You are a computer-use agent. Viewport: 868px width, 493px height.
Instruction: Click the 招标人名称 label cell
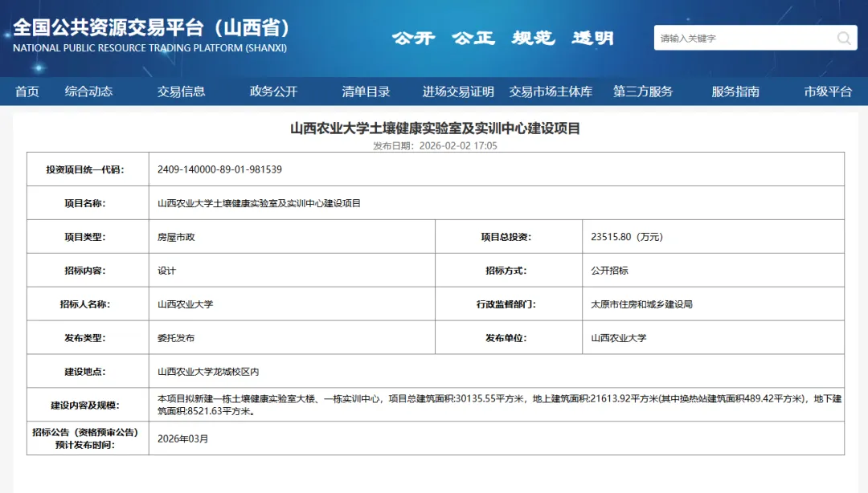88,304
